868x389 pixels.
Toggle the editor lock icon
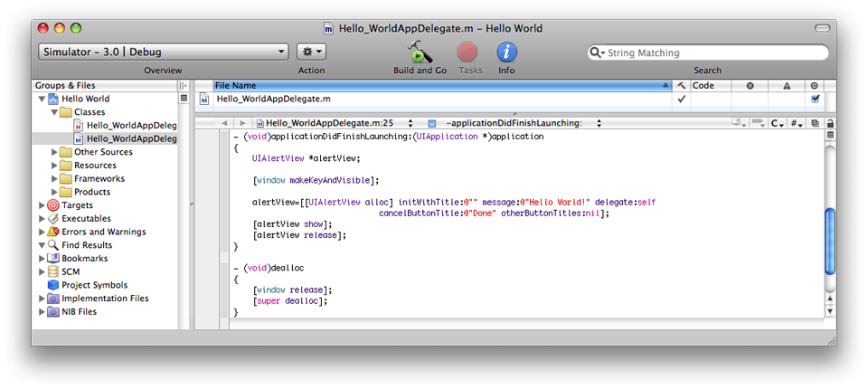830,123
